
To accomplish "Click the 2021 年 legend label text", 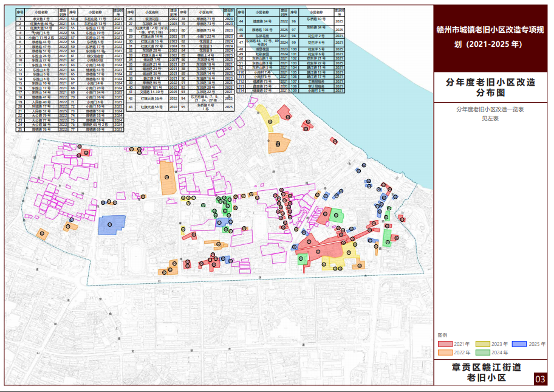I will click(462, 344).
